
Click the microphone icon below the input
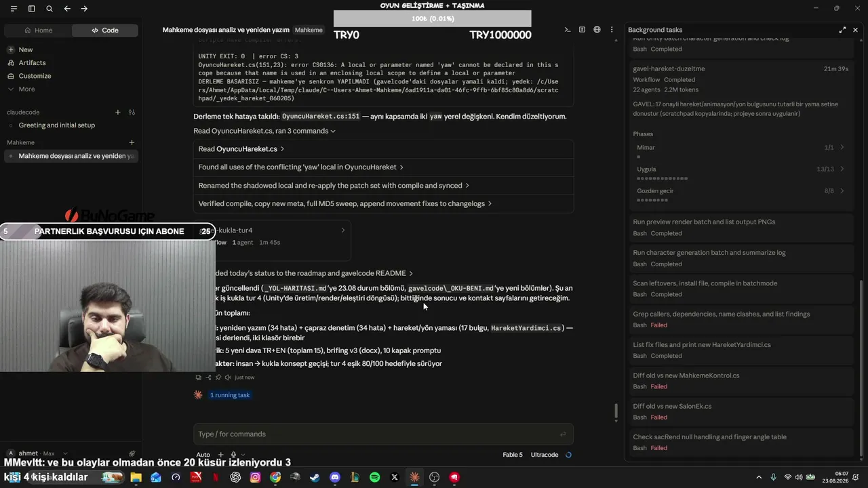click(233, 455)
